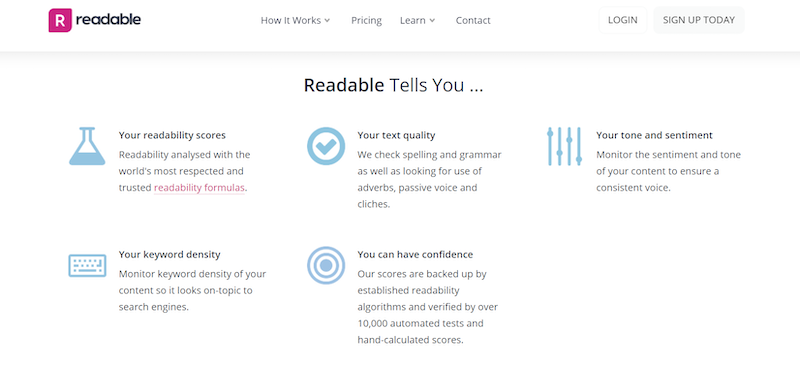Click the Your text quality heading
Viewport: 800px width, 367px height.
396,135
